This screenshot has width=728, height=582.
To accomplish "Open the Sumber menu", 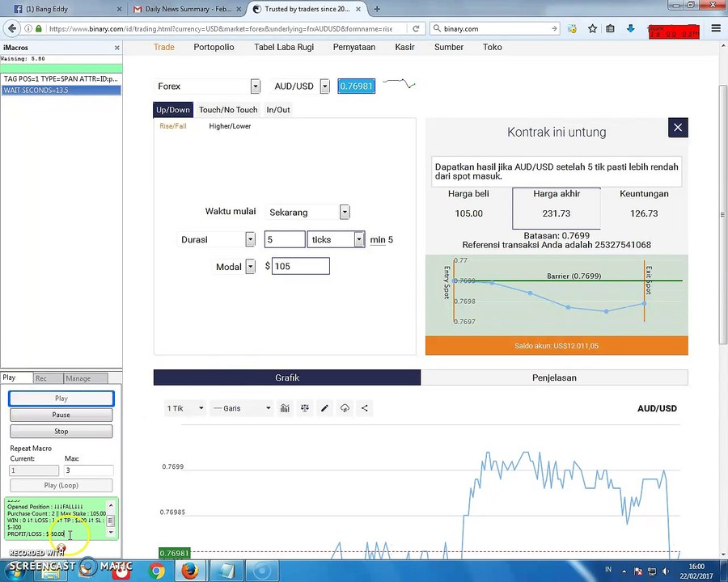I will (x=448, y=48).
